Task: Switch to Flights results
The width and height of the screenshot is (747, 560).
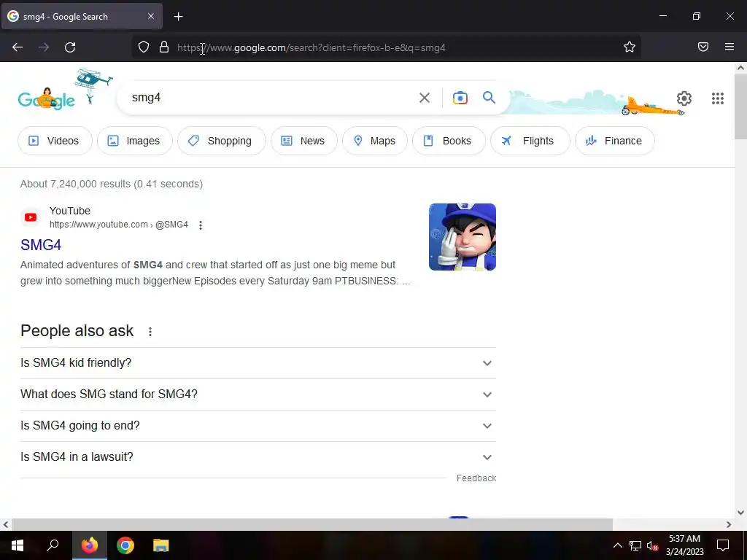Action: (x=530, y=141)
